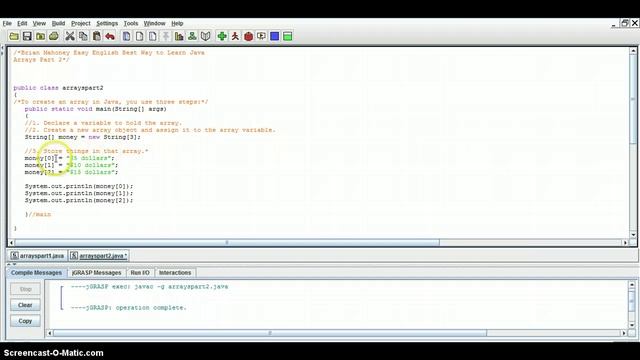Click the green window toolbar icon
The height and width of the screenshot is (360, 640).
pos(287,36)
